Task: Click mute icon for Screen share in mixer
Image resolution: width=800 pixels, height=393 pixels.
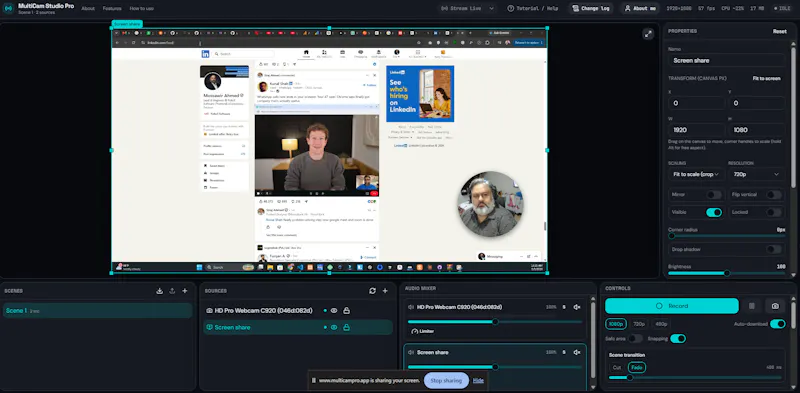Action: pos(577,352)
